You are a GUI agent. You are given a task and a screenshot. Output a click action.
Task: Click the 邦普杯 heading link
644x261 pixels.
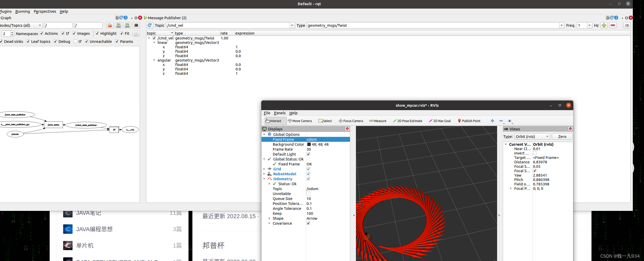[213, 245]
